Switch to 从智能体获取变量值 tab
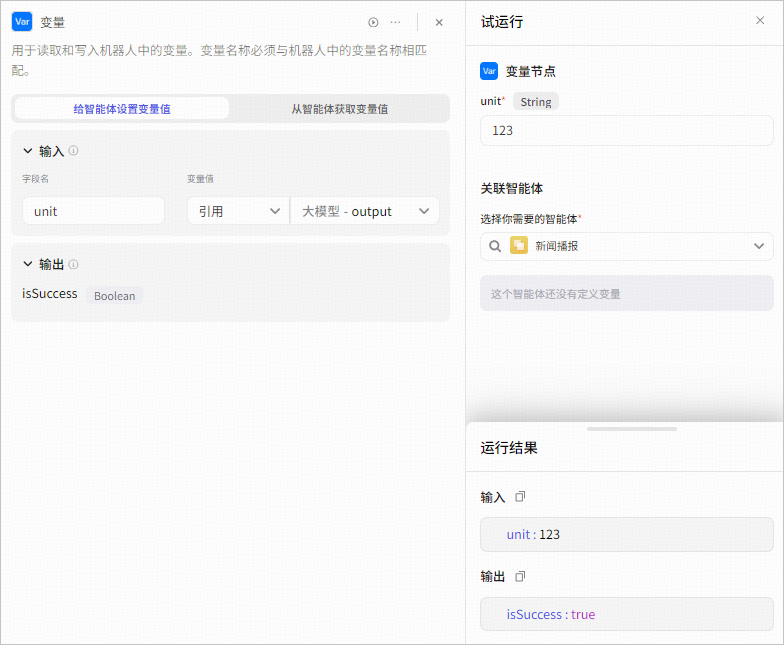Image resolution: width=784 pixels, height=645 pixels. (x=340, y=108)
